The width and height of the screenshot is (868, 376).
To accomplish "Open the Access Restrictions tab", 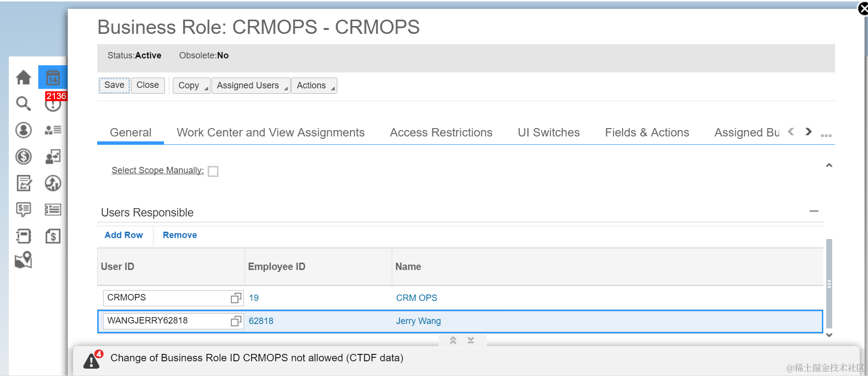I will click(441, 133).
